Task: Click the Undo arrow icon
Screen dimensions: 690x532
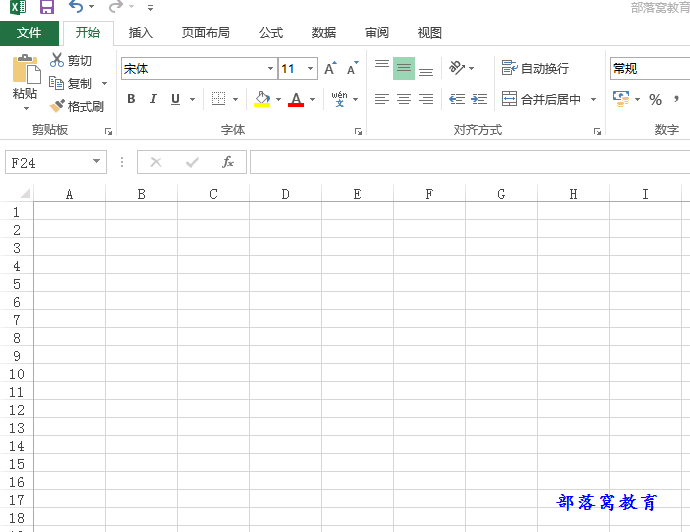Action: (76, 7)
